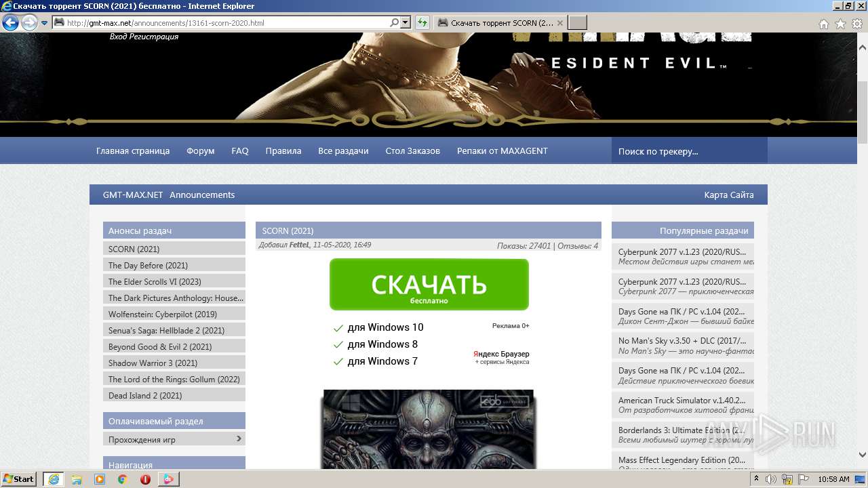Open the IE Tools gear icon
Viewport: 868px width, 488px height.
pyautogui.click(x=856, y=24)
